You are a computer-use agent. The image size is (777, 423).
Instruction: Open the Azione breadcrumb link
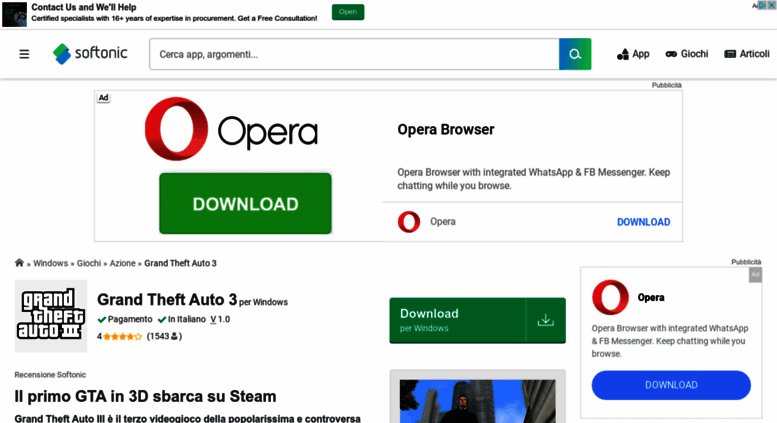tap(122, 263)
